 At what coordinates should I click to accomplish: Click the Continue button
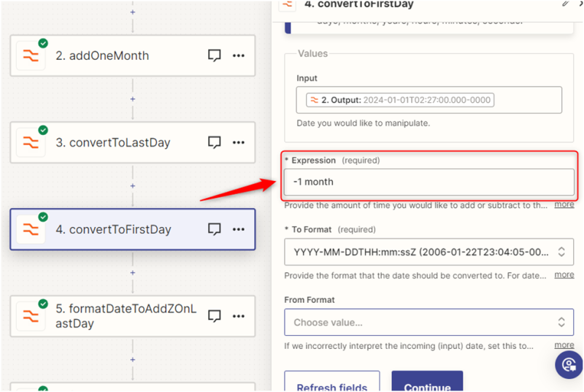429,383
